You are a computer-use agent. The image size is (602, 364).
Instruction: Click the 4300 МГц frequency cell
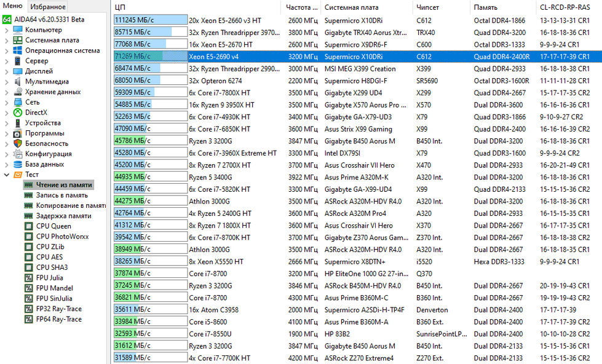(303, 298)
